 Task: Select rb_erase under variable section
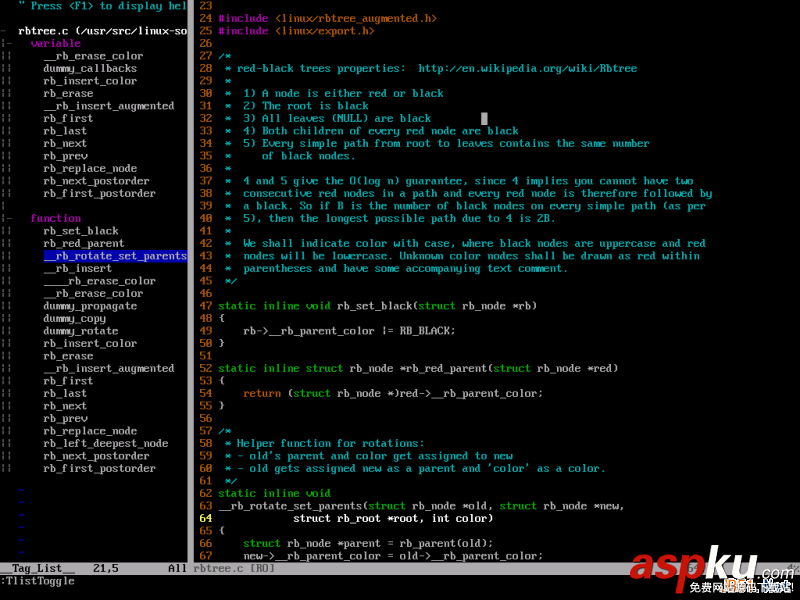tap(68, 93)
